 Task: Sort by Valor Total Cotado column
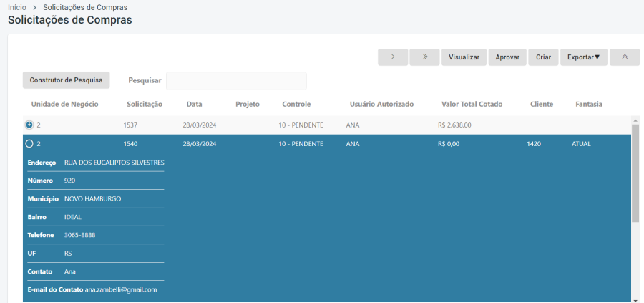pyautogui.click(x=472, y=105)
